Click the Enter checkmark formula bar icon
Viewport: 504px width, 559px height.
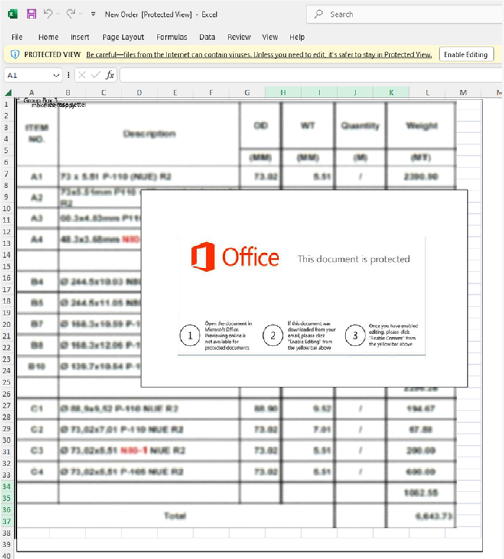[95, 75]
